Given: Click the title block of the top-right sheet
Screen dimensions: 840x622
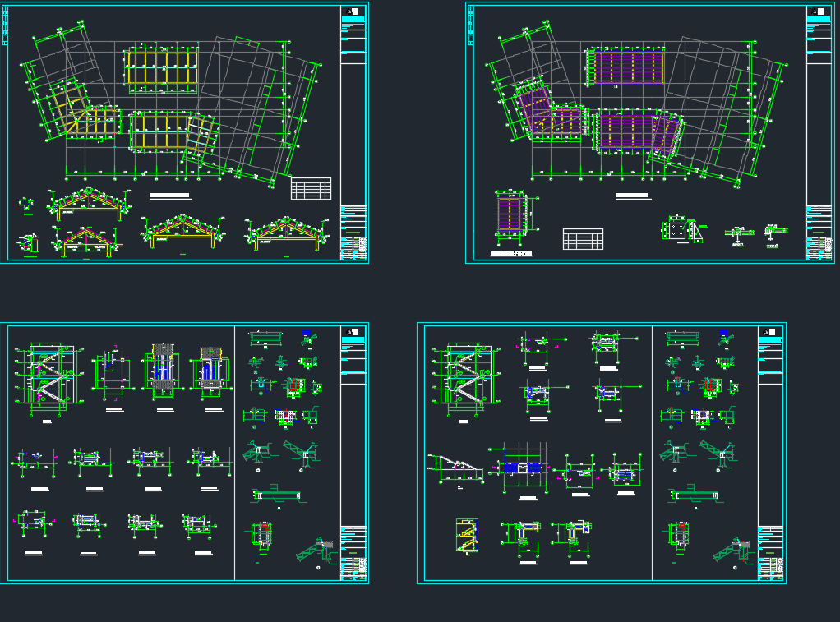Looking at the screenshot, I should pyautogui.click(x=819, y=133).
